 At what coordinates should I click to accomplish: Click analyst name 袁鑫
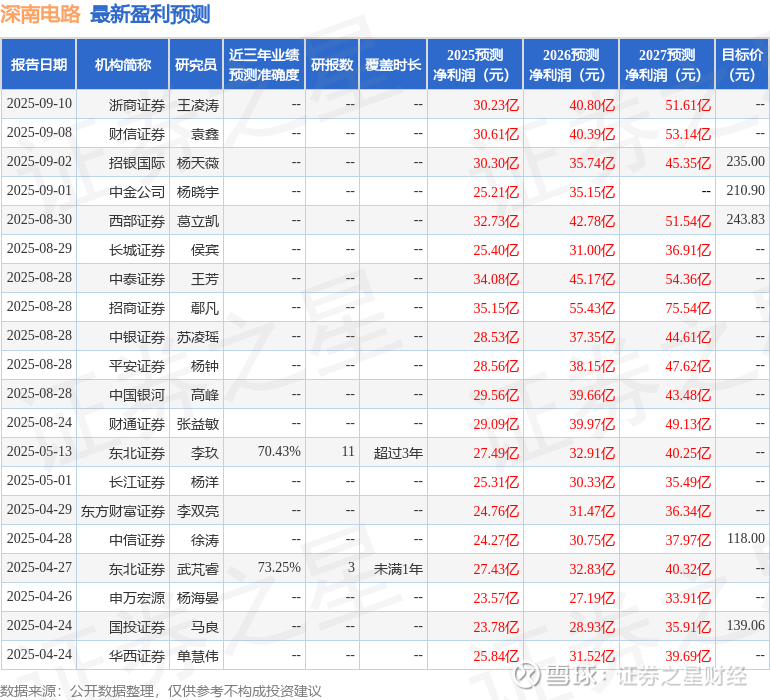205,134
